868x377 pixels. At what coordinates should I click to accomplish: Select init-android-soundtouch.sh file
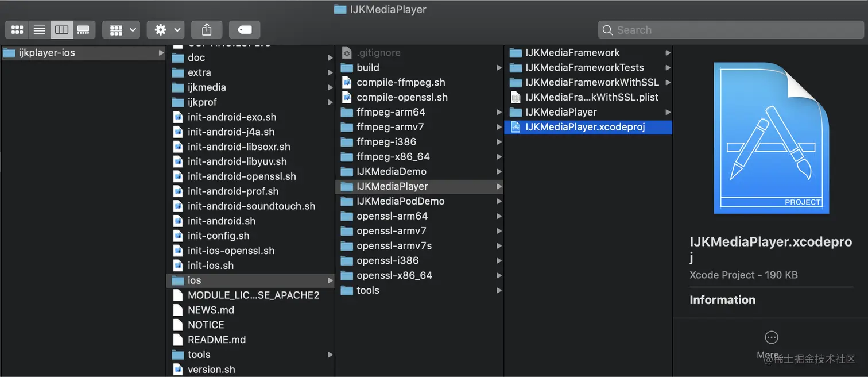[251, 206]
